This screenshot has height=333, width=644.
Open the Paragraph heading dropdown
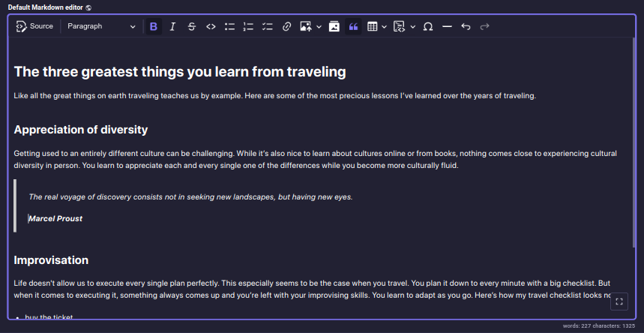tap(101, 26)
